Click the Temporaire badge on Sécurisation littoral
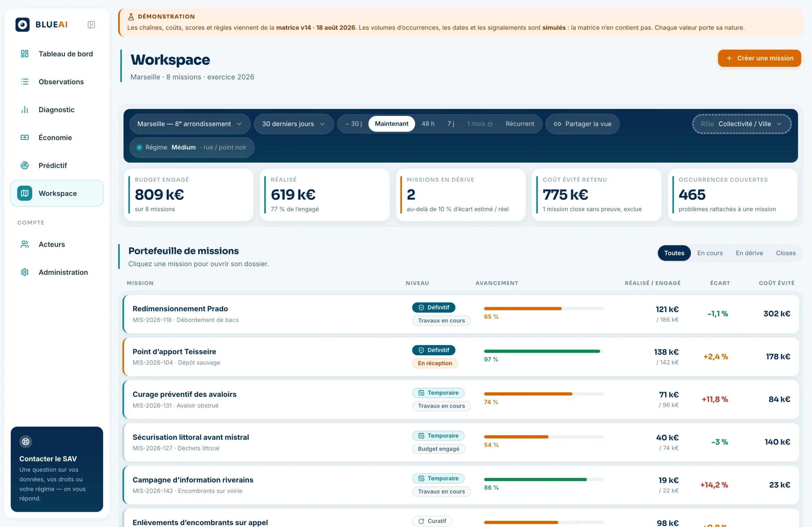 438,436
